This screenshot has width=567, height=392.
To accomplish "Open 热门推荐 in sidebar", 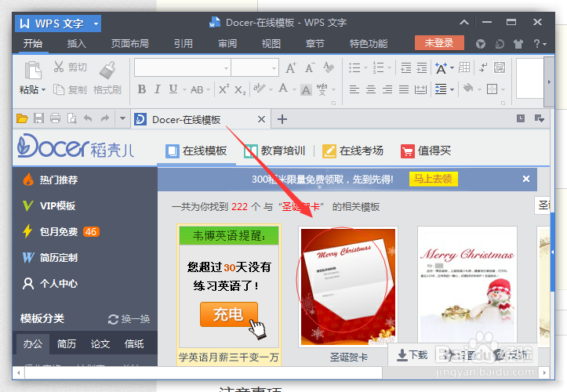I will (x=50, y=180).
